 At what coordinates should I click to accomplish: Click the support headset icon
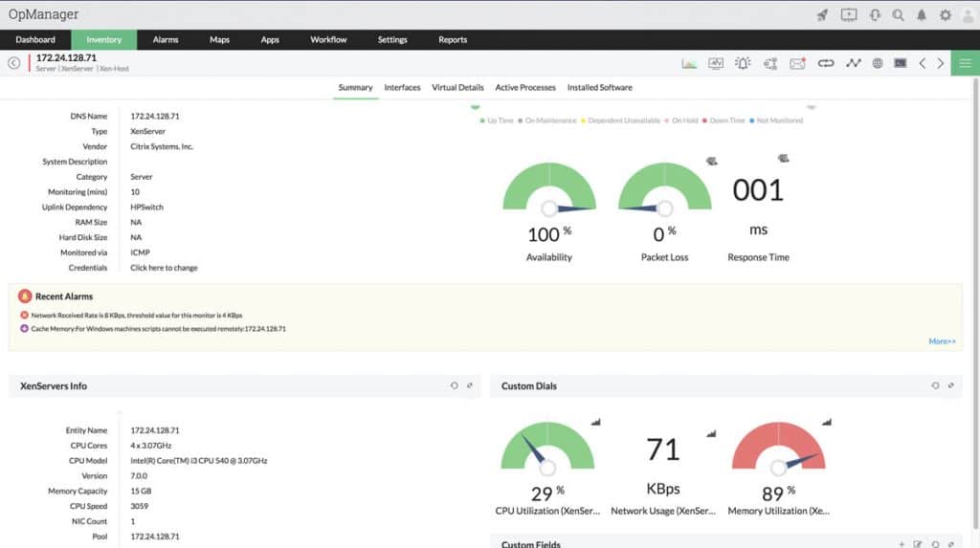pos(875,15)
